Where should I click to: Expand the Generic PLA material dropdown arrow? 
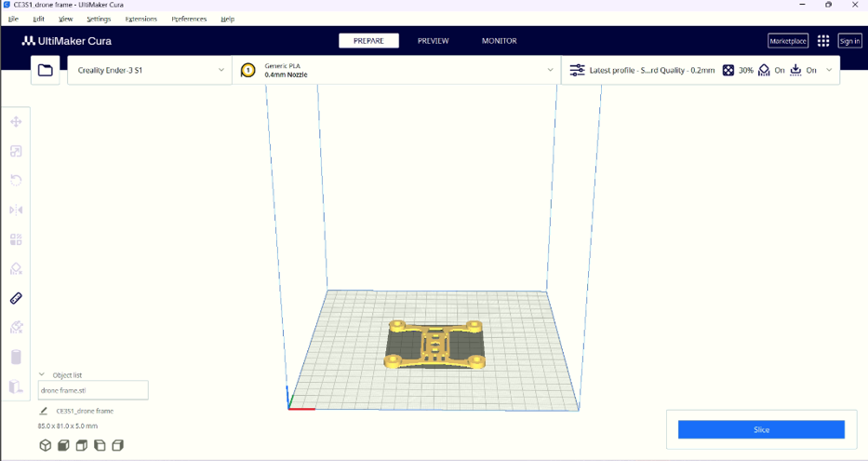(x=550, y=71)
